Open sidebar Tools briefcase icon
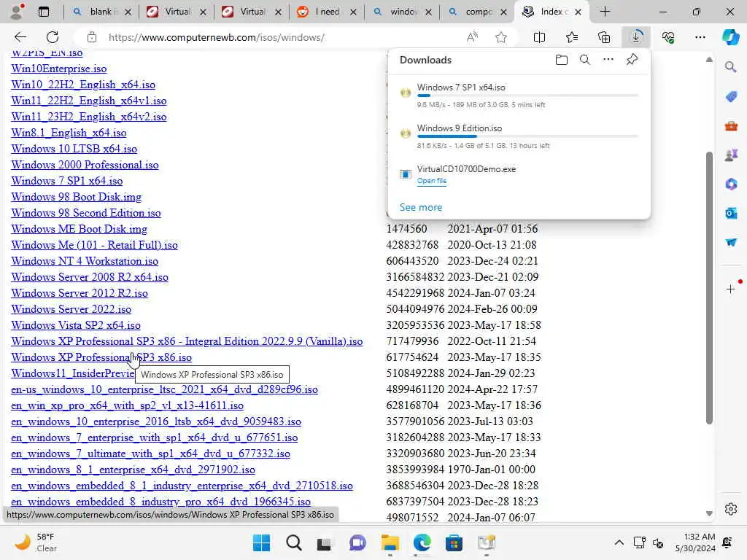Viewport: 747px width, 560px height. pos(731,126)
